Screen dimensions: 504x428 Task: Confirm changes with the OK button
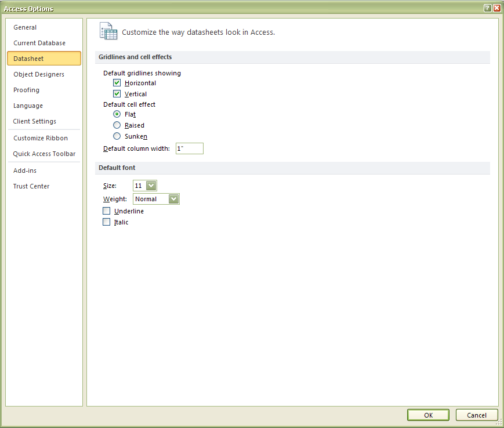pos(428,415)
